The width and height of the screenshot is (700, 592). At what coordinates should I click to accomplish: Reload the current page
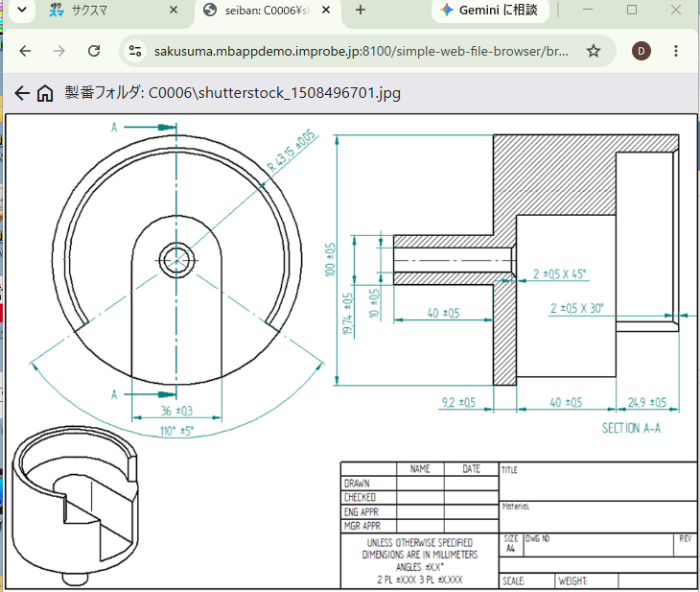(94, 51)
